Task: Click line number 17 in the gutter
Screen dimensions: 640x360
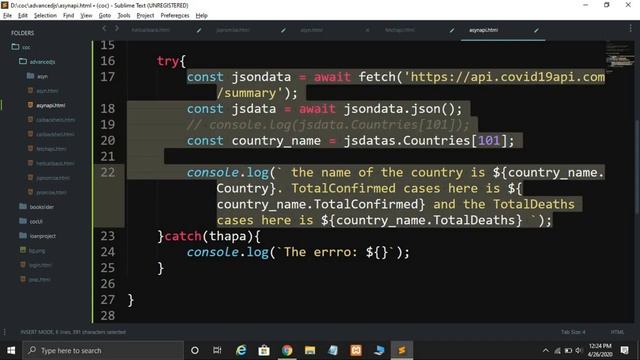Action: click(x=108, y=77)
